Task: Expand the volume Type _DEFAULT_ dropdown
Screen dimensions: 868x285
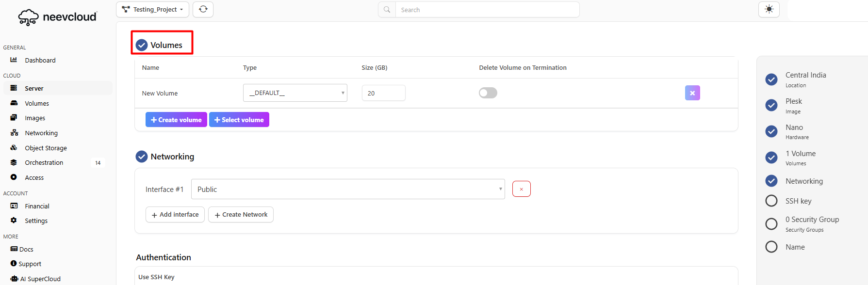Action: pyautogui.click(x=295, y=93)
